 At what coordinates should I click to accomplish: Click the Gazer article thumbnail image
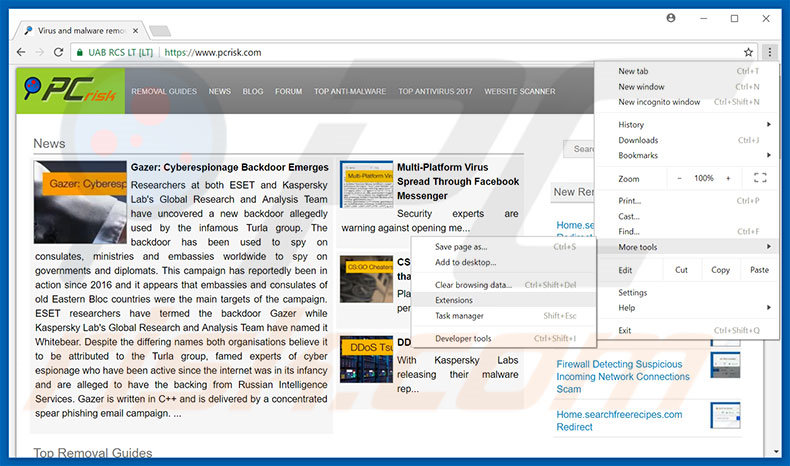click(80, 202)
